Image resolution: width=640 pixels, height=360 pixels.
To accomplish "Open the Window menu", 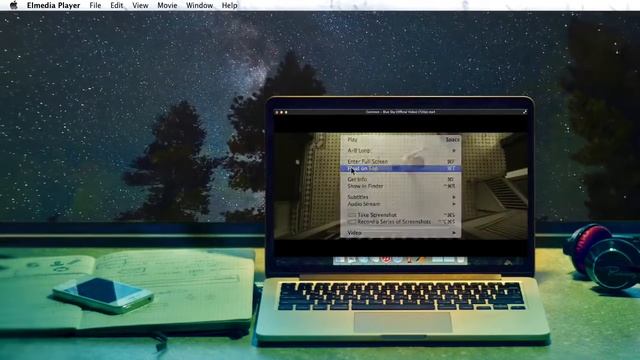I will coord(200,5).
